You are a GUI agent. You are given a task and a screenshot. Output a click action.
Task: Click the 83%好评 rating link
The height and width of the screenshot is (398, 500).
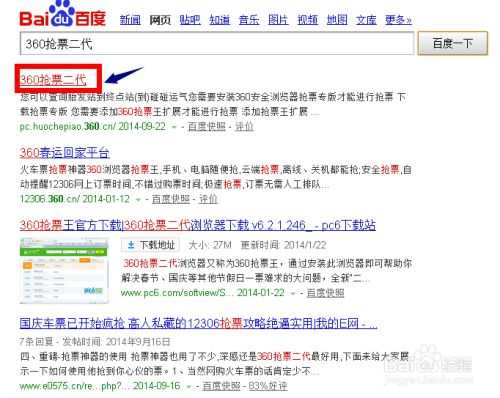(x=268, y=386)
